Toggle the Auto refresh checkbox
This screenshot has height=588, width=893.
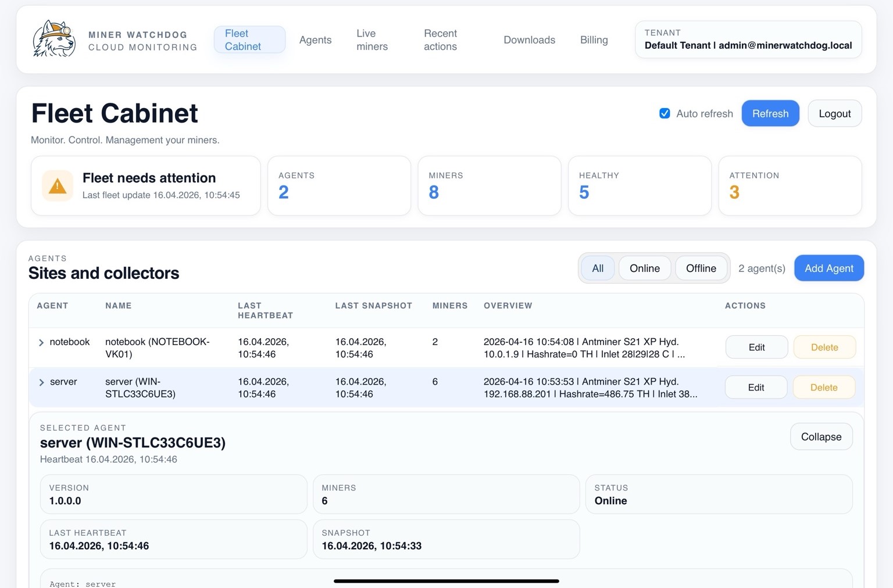(x=665, y=113)
